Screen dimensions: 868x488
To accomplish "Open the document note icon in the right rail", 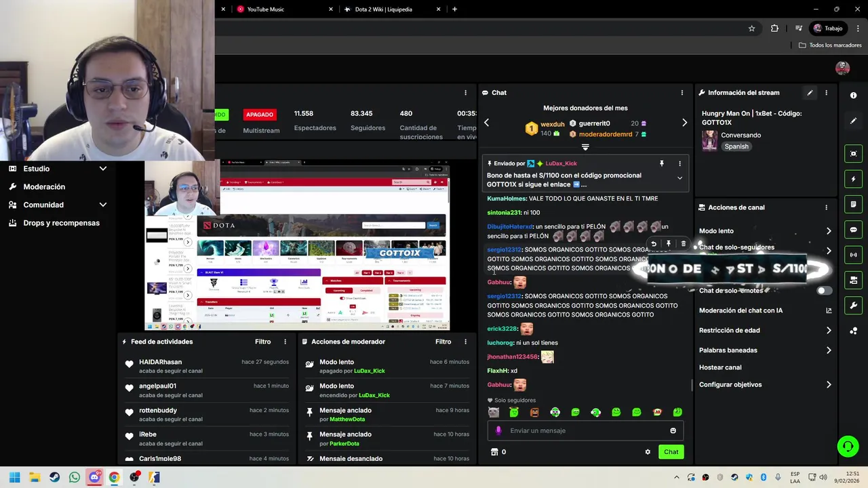I will coord(853,204).
